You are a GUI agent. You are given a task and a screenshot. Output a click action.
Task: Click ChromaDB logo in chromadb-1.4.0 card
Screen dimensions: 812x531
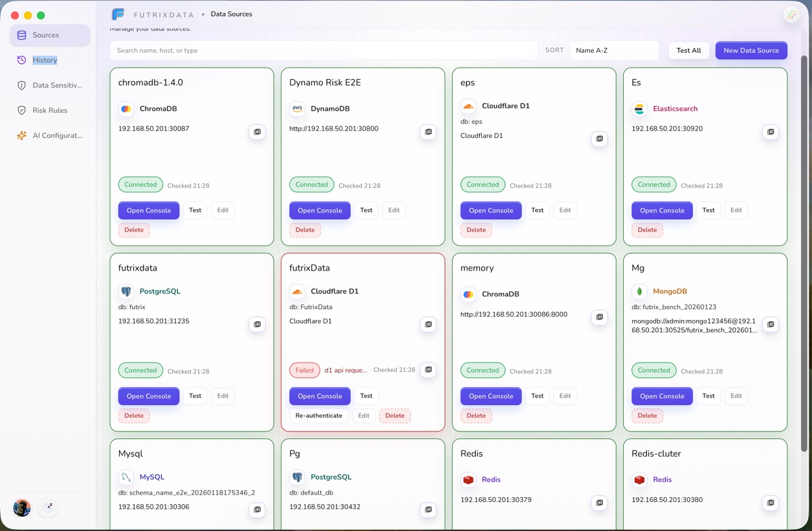126,109
